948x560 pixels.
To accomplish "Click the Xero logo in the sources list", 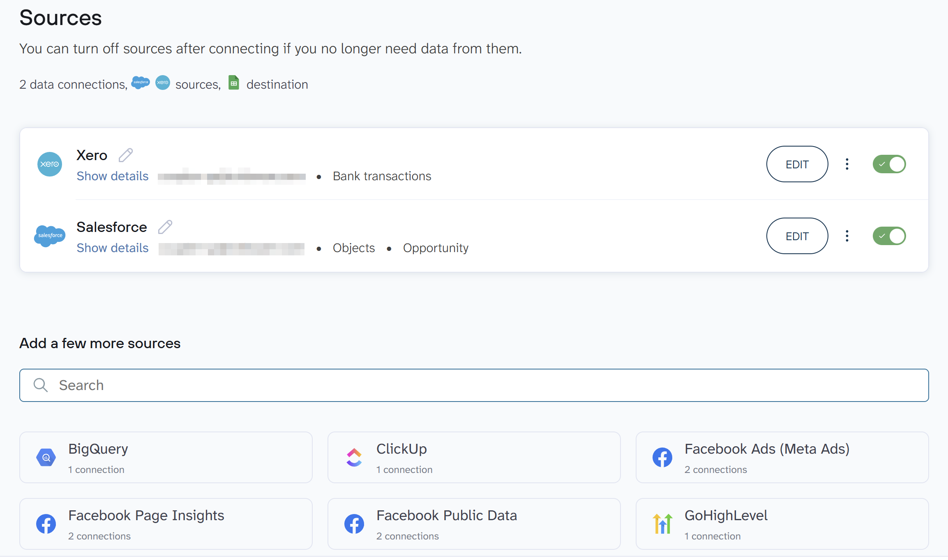I will [x=50, y=164].
